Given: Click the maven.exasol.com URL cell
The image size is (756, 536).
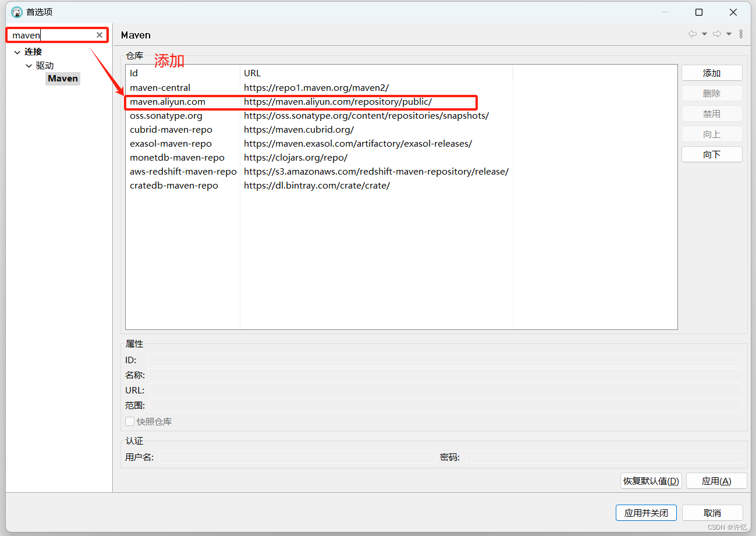Looking at the screenshot, I should point(358,143).
